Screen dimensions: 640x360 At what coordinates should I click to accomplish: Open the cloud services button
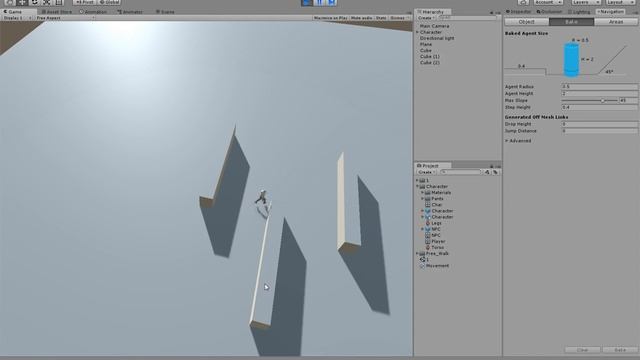click(x=523, y=2)
